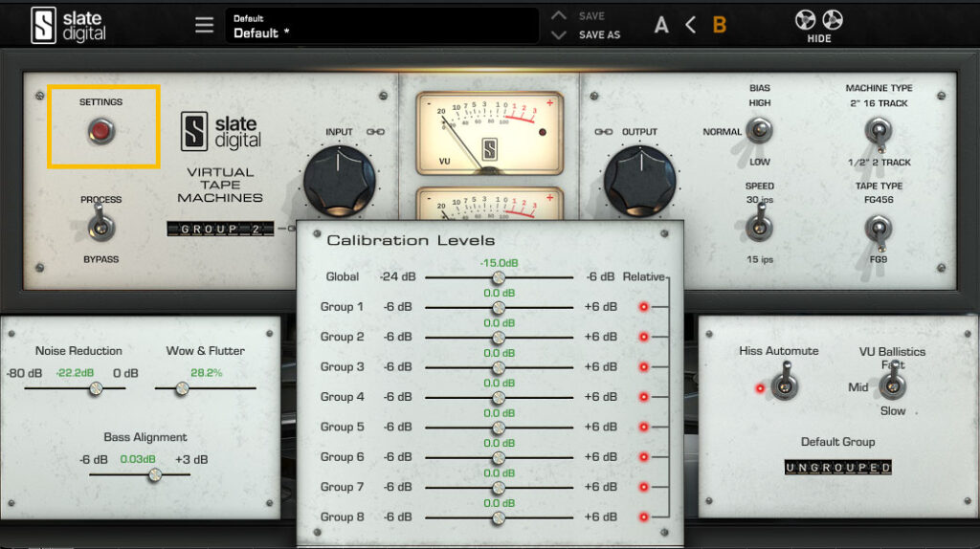Screen dimensions: 980x549
Task: Open the hamburger menu icon
Action: coord(204,25)
